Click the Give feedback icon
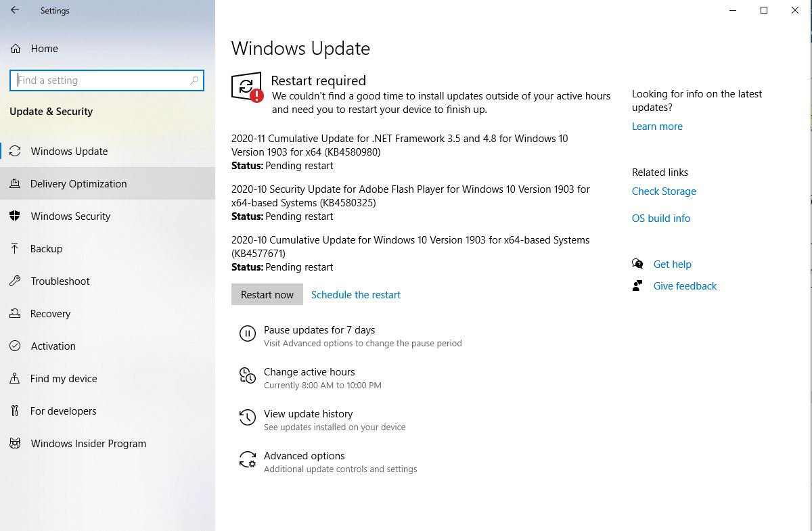The image size is (812, 531). coord(637,285)
